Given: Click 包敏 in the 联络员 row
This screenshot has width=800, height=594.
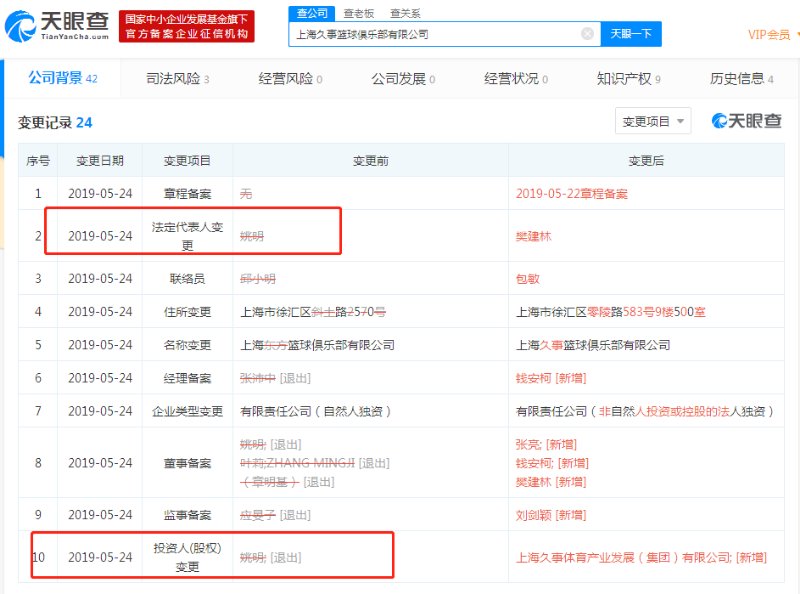Looking at the screenshot, I should [528, 279].
